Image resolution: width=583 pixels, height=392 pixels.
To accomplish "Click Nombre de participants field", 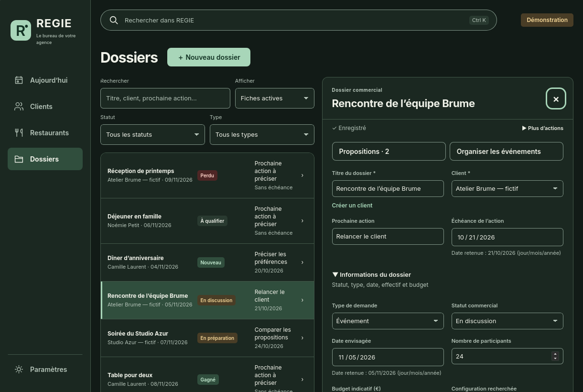I will pyautogui.click(x=507, y=356).
